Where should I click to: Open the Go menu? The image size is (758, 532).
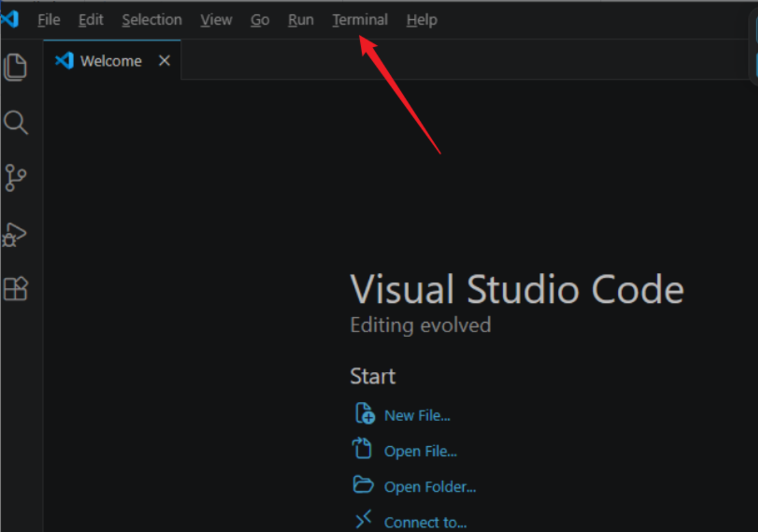(x=260, y=20)
